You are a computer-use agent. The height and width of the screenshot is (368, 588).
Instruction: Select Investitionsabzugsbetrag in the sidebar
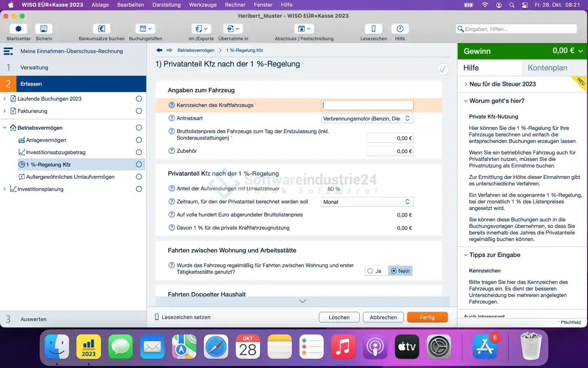tap(56, 152)
